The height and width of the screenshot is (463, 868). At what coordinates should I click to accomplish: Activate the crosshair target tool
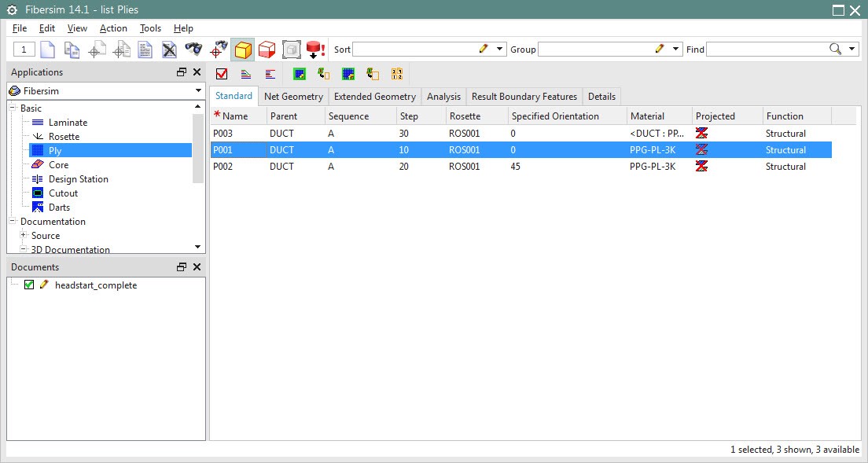pos(218,49)
